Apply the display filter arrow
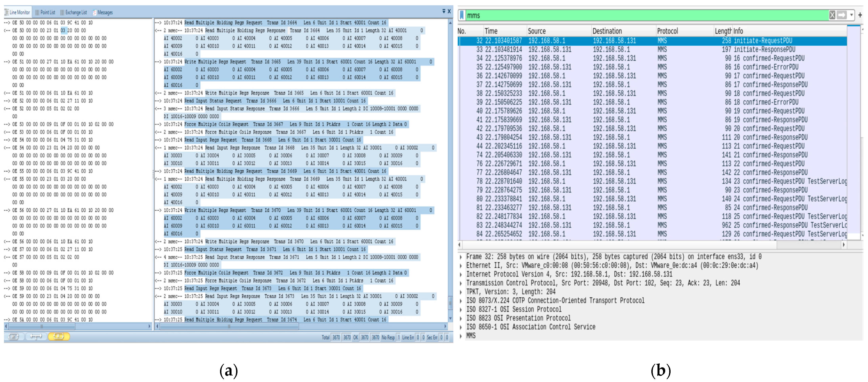This screenshot has height=382, width=868. [842, 15]
